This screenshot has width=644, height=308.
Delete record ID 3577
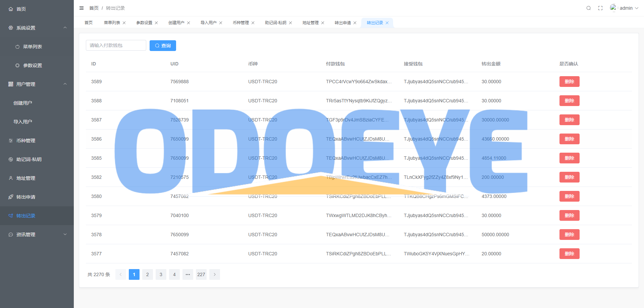569,254
